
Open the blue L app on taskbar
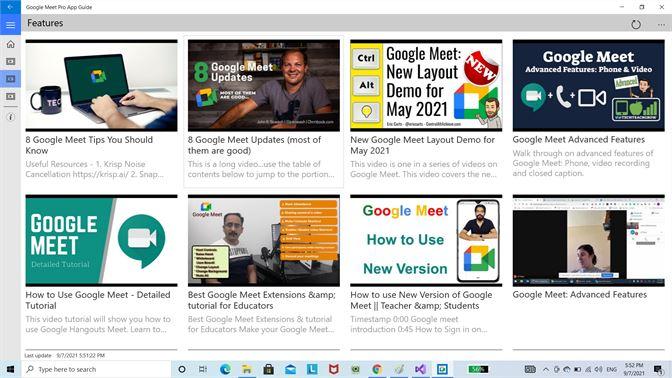pos(312,369)
